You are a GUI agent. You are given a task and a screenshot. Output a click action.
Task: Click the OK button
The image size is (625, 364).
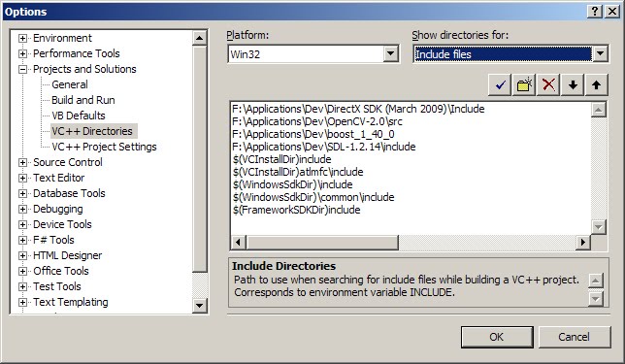pos(497,337)
